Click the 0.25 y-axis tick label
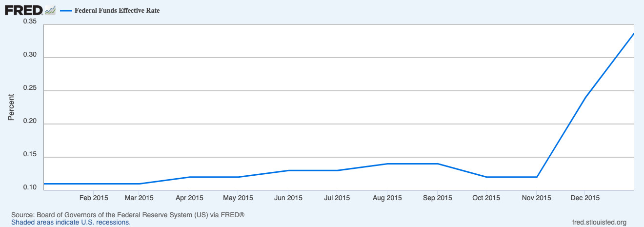 30,88
